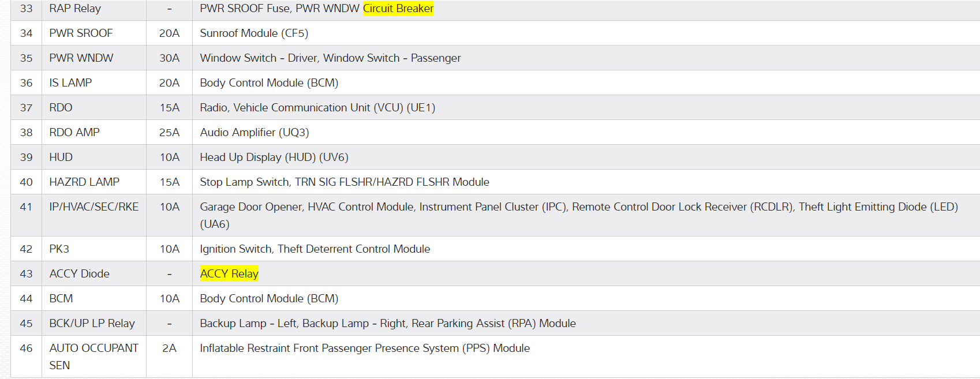Click the "PWR SROOF" fuse name
The image size is (980, 379).
(x=81, y=33)
